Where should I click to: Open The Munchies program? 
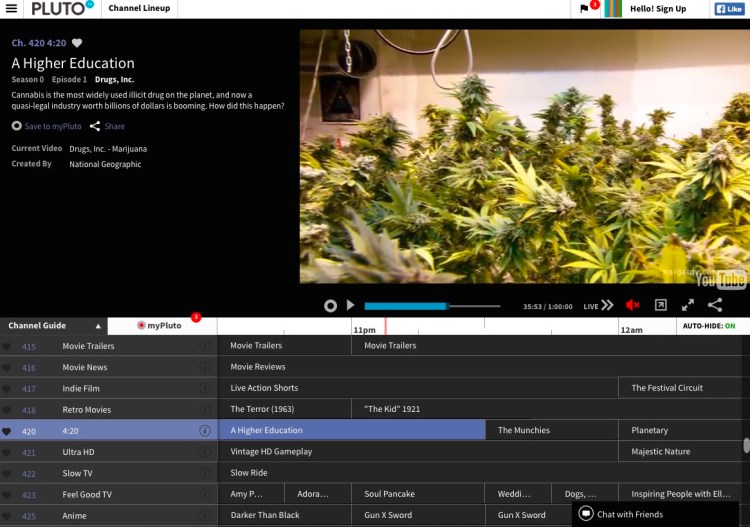[551, 430]
